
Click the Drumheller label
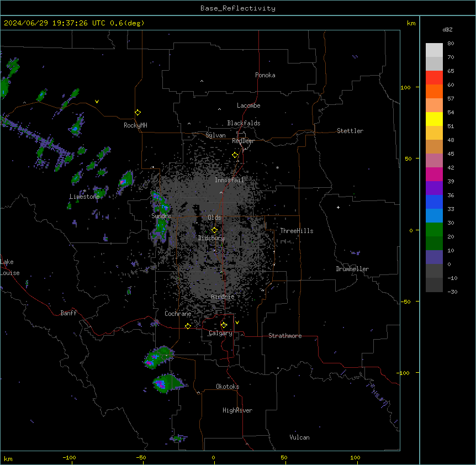point(352,269)
